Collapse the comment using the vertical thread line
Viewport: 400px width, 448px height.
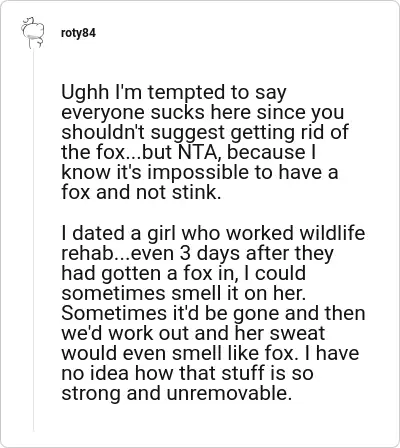(33, 241)
